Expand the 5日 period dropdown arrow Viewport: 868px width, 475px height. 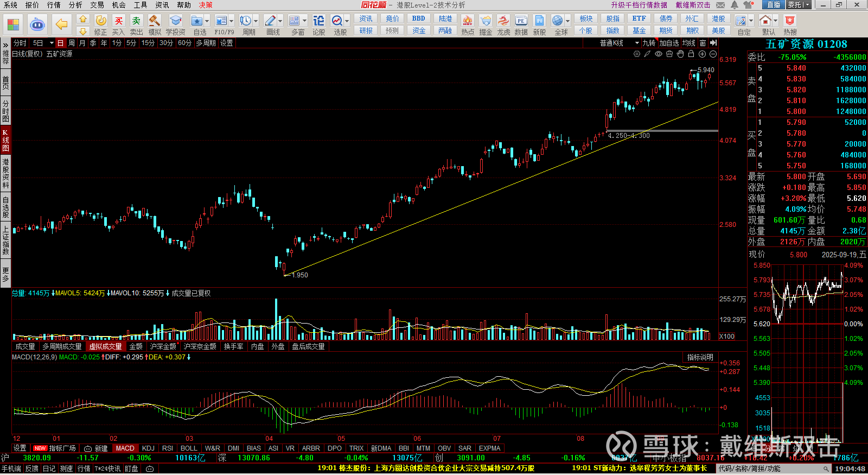tap(52, 43)
